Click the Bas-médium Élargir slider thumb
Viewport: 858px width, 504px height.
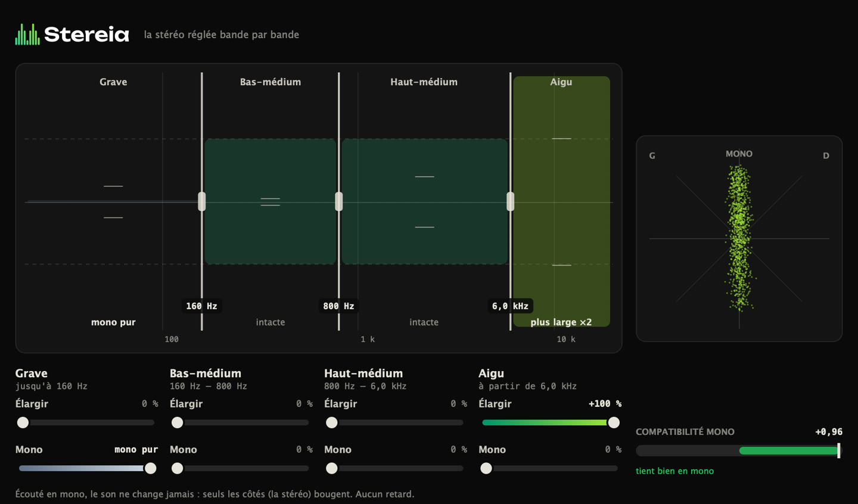[177, 422]
